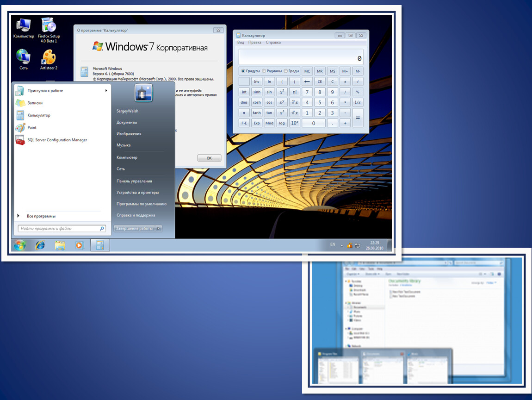Open the Справка menu in Calculator
532x400 pixels.
point(273,43)
